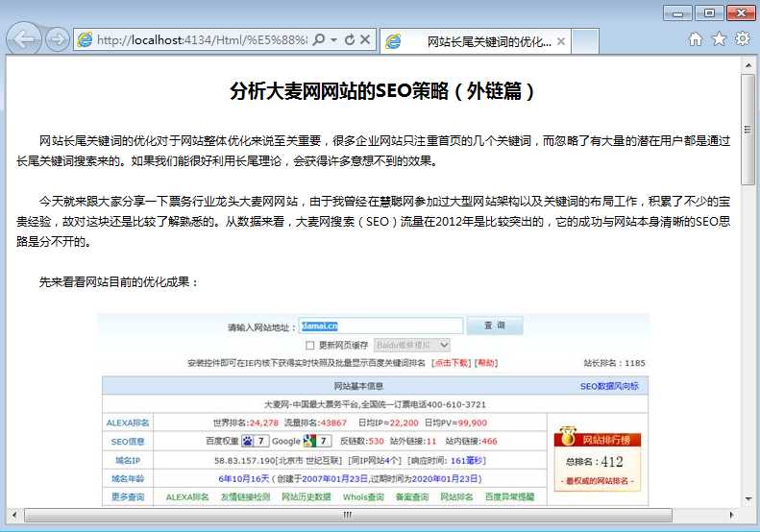The height and width of the screenshot is (532, 760).
Task: Click the 点击下载 link
Action: coord(452,363)
